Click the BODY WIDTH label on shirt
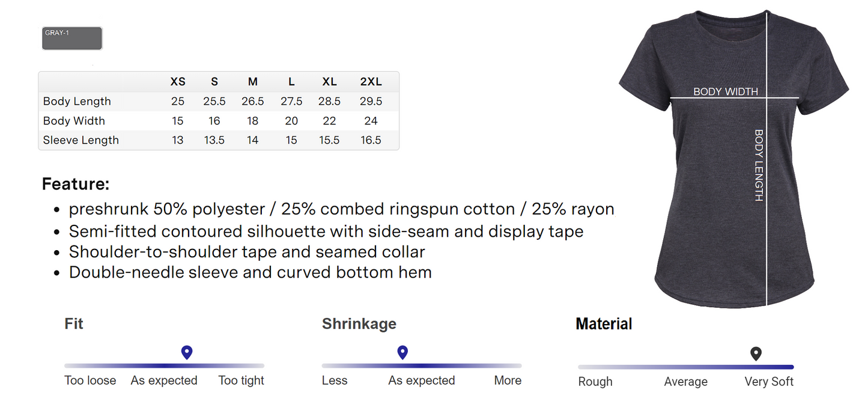 click(x=726, y=92)
